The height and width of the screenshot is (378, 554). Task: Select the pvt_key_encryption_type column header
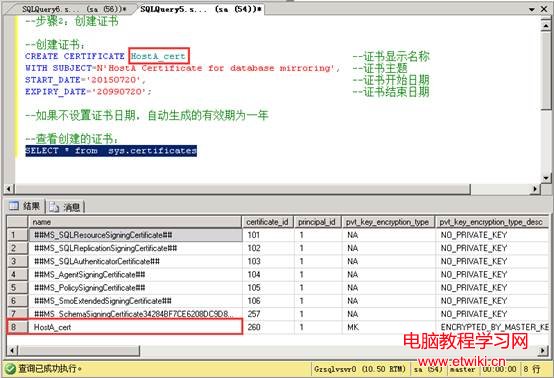(x=388, y=222)
